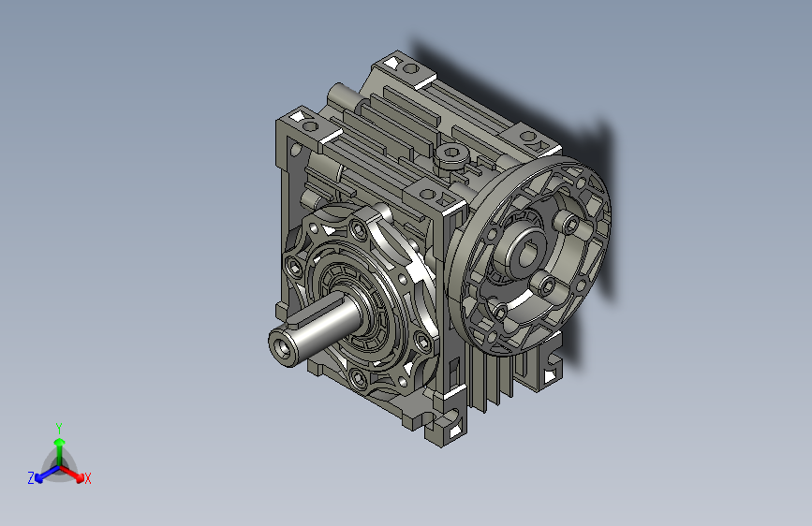Click the blue Z axis arrow of the triad
Viewport: 812px width, 526px height.
[47, 474]
